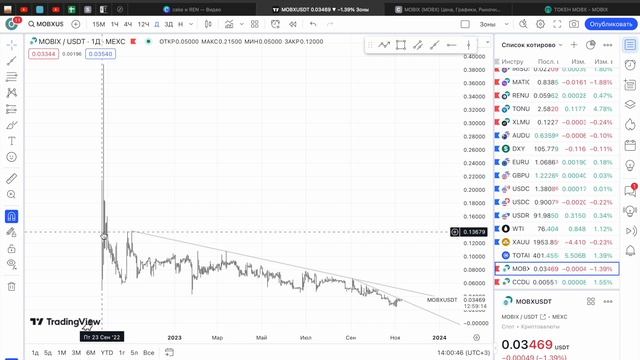Open the indicator templates grid
Viewport: 640px width, 360px height.
coord(255,24)
